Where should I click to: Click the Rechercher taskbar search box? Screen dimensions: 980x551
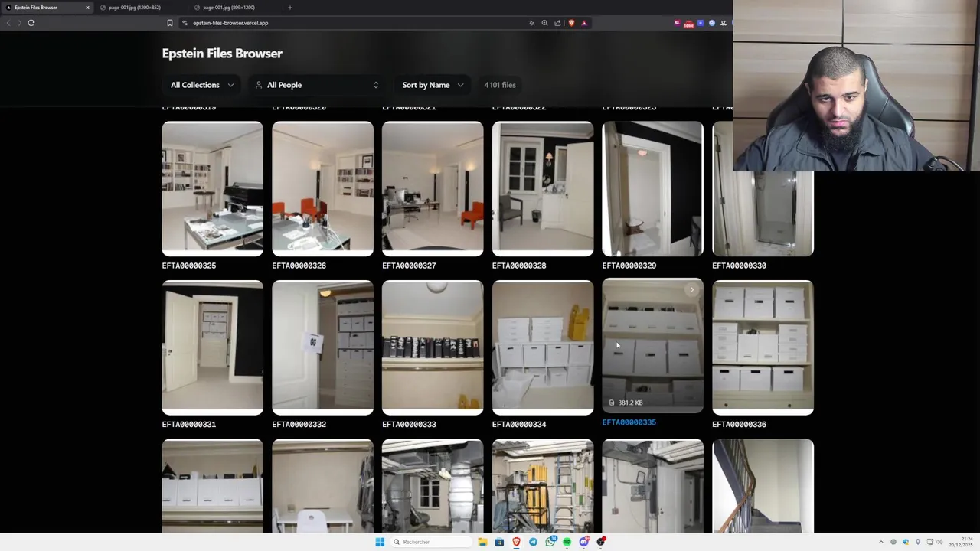[x=431, y=542]
